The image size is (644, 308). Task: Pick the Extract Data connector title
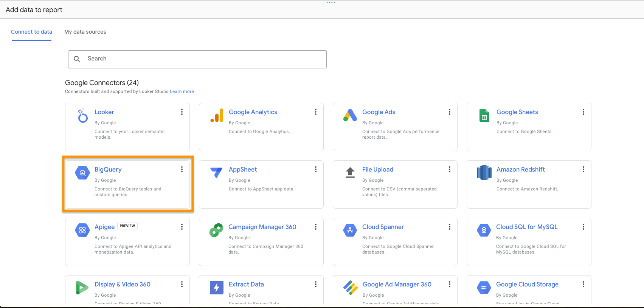pyautogui.click(x=246, y=284)
